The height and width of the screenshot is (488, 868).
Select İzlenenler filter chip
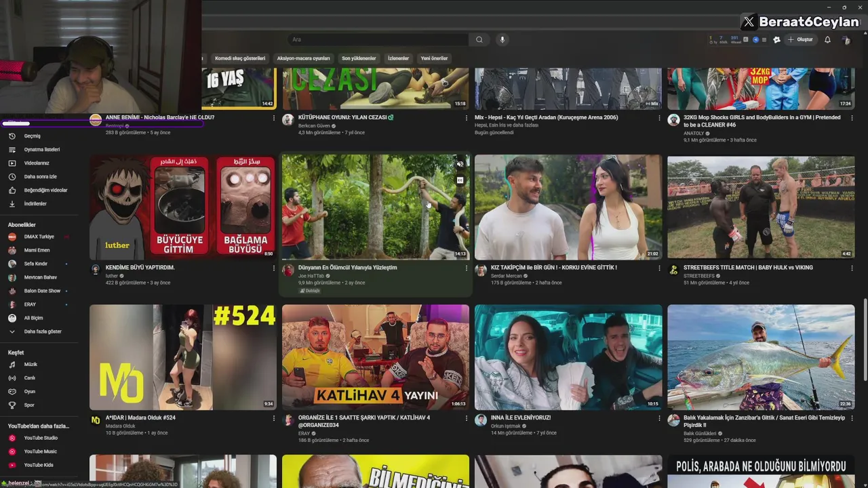(x=398, y=58)
